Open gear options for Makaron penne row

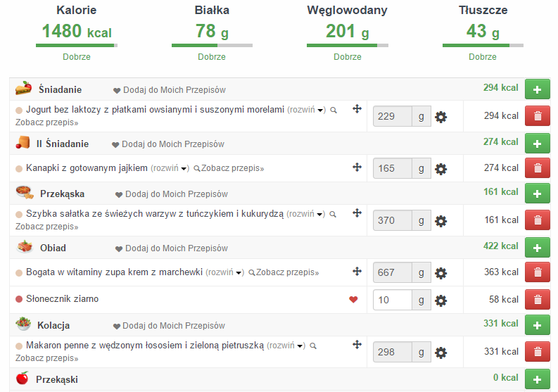pyautogui.click(x=440, y=353)
